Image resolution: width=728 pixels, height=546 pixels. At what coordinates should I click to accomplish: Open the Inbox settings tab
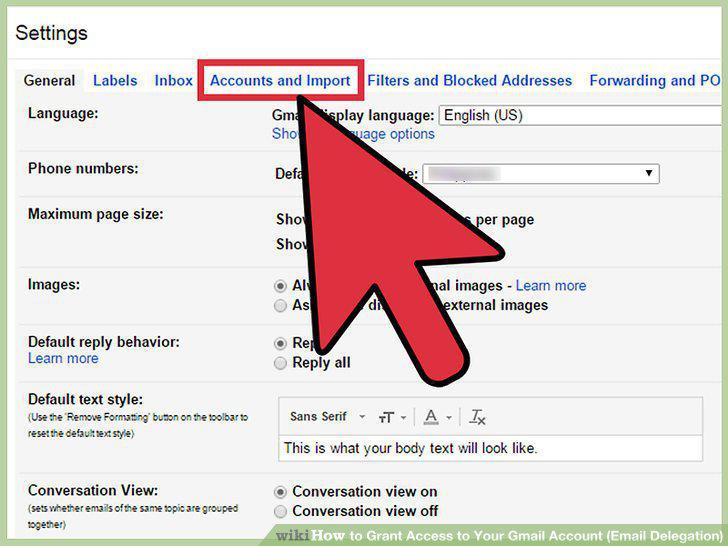pos(173,81)
